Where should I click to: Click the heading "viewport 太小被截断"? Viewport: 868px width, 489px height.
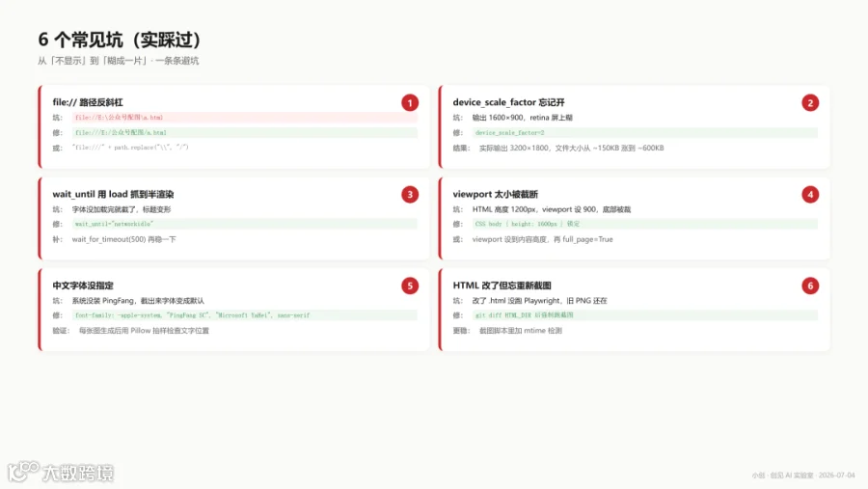496,195
